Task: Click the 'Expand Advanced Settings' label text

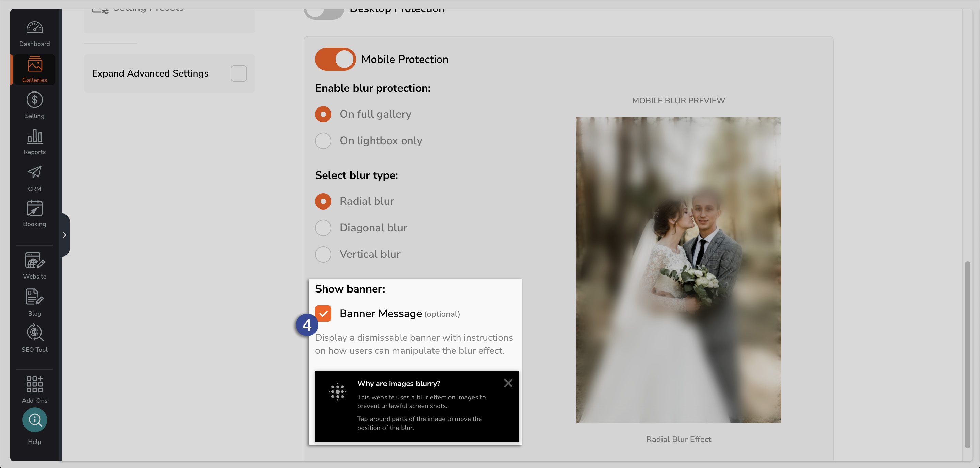Action: point(150,73)
